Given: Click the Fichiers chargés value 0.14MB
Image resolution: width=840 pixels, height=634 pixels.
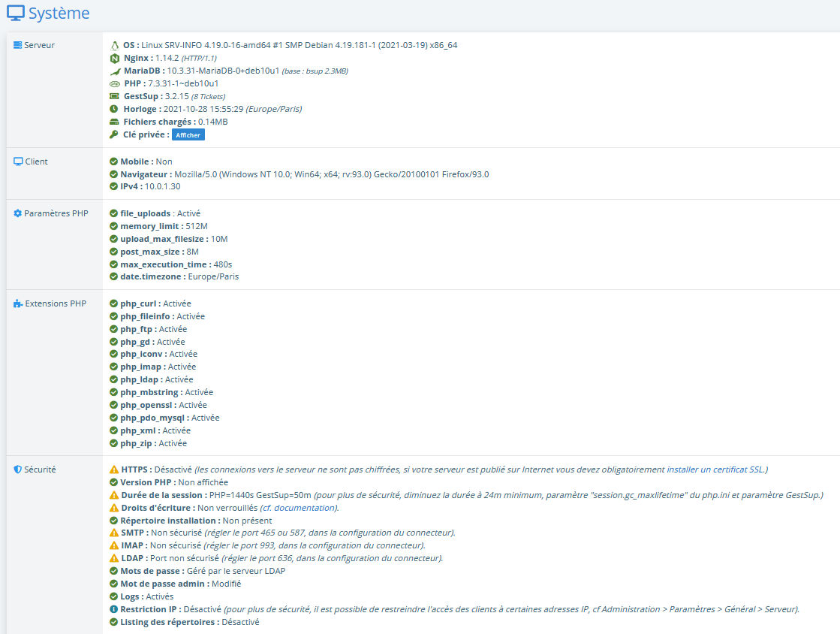Looking at the screenshot, I should (213, 122).
